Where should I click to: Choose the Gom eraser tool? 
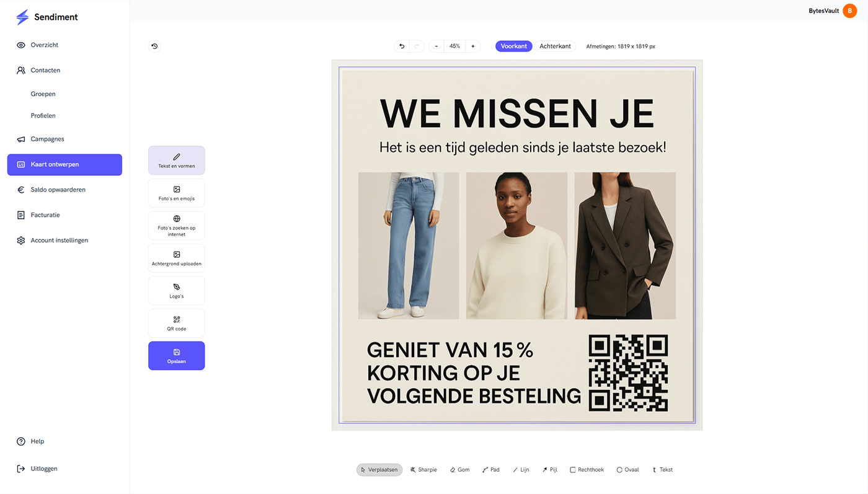coord(459,470)
